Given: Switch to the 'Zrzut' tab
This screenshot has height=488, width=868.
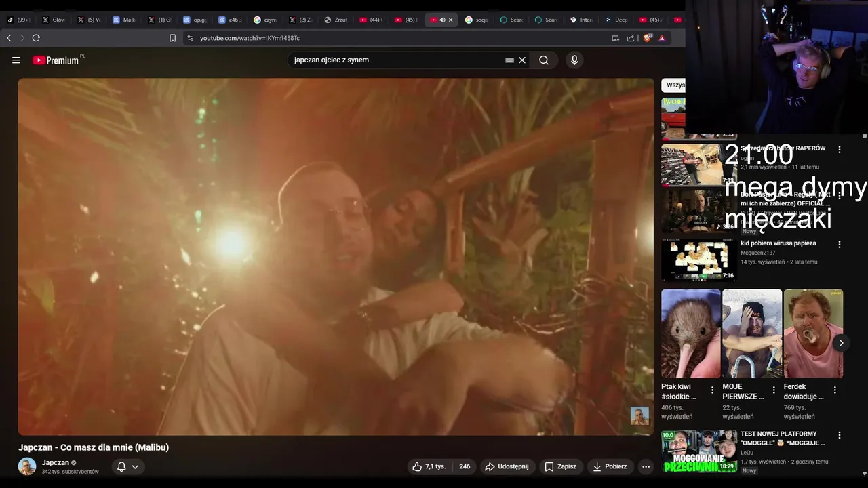Looking at the screenshot, I should 336,20.
